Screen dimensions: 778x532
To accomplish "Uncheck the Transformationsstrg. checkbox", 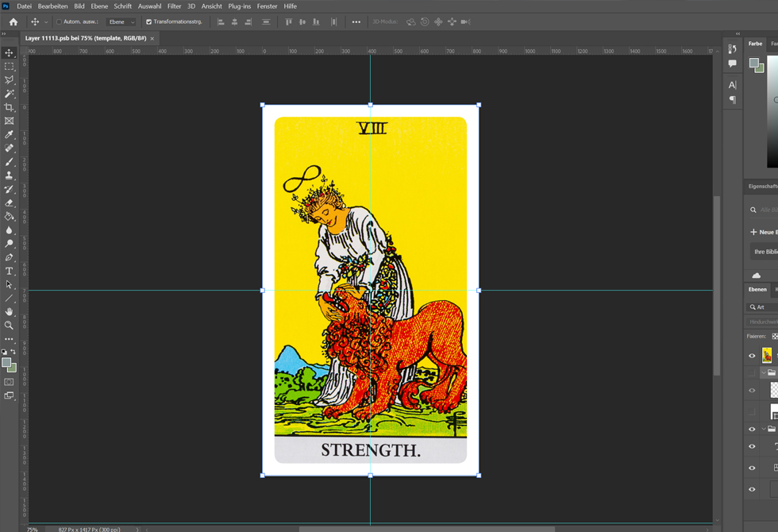I will 149,22.
